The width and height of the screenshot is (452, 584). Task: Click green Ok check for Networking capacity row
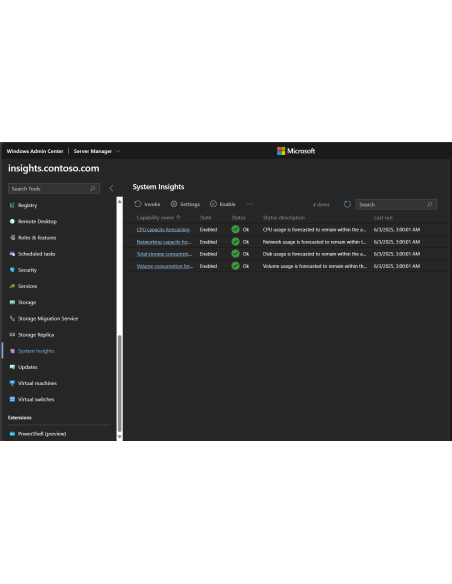click(x=235, y=242)
